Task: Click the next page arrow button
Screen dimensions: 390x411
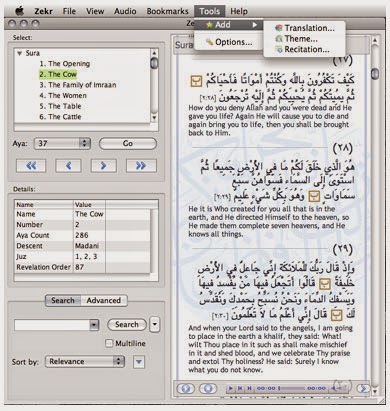Action: click(363, 388)
